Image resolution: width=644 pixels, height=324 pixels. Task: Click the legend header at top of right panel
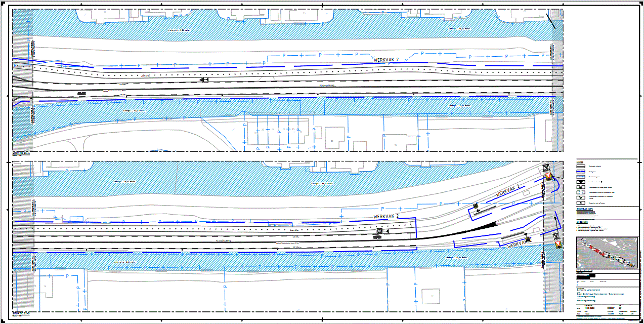pyautogui.click(x=580, y=161)
